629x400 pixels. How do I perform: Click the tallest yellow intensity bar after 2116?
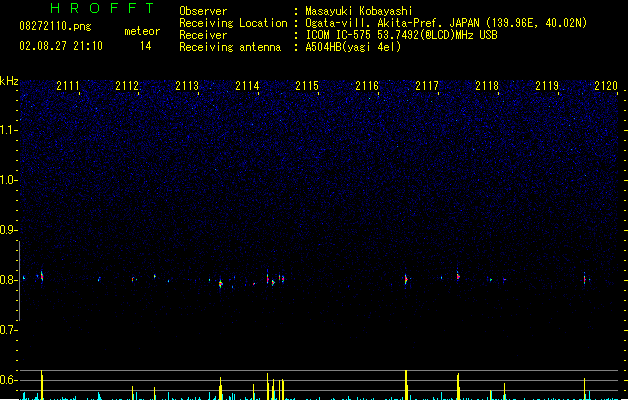coord(406,385)
